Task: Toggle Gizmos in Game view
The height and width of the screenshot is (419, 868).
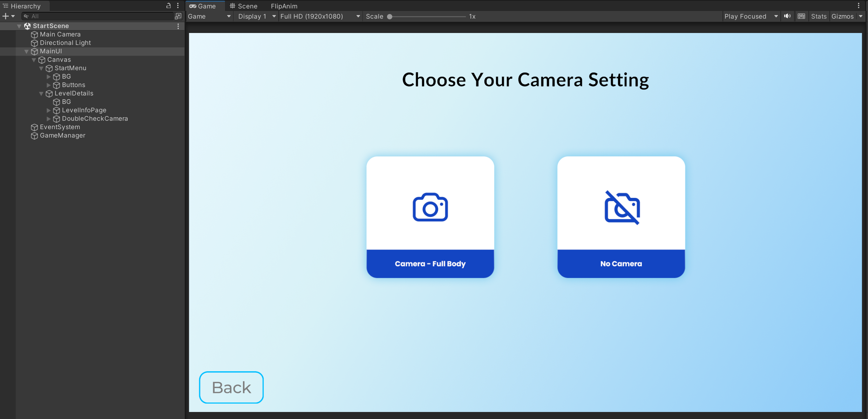Action: pos(842,16)
